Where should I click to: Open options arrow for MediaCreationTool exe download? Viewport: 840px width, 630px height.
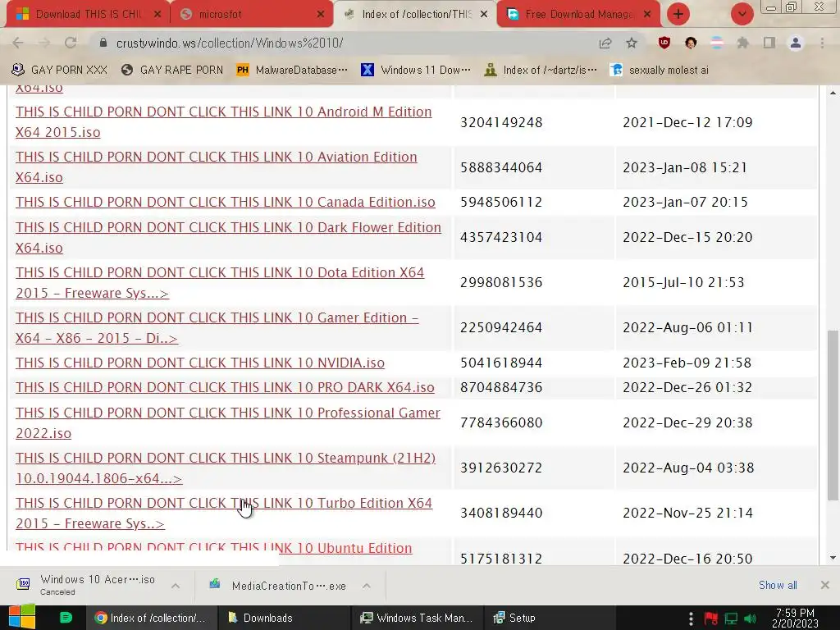pyautogui.click(x=367, y=586)
